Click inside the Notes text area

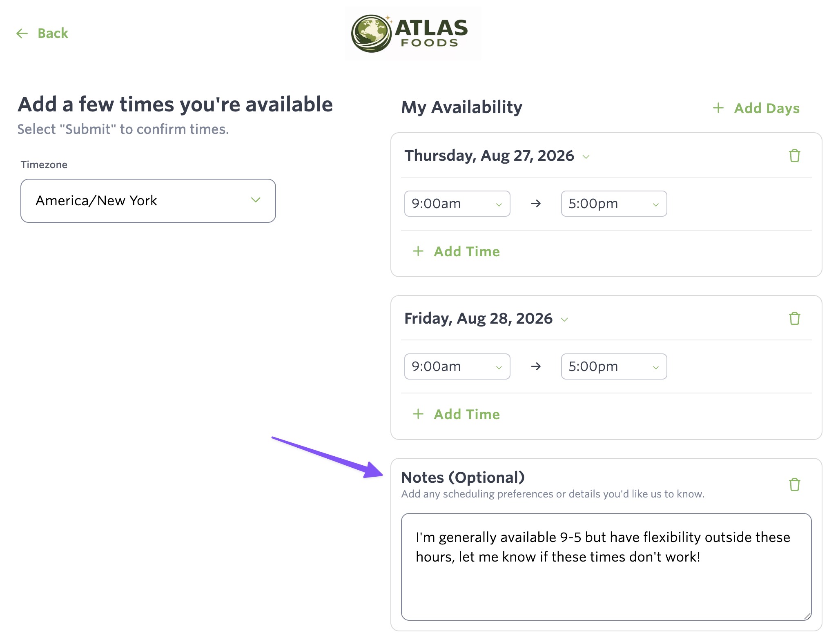coord(606,567)
